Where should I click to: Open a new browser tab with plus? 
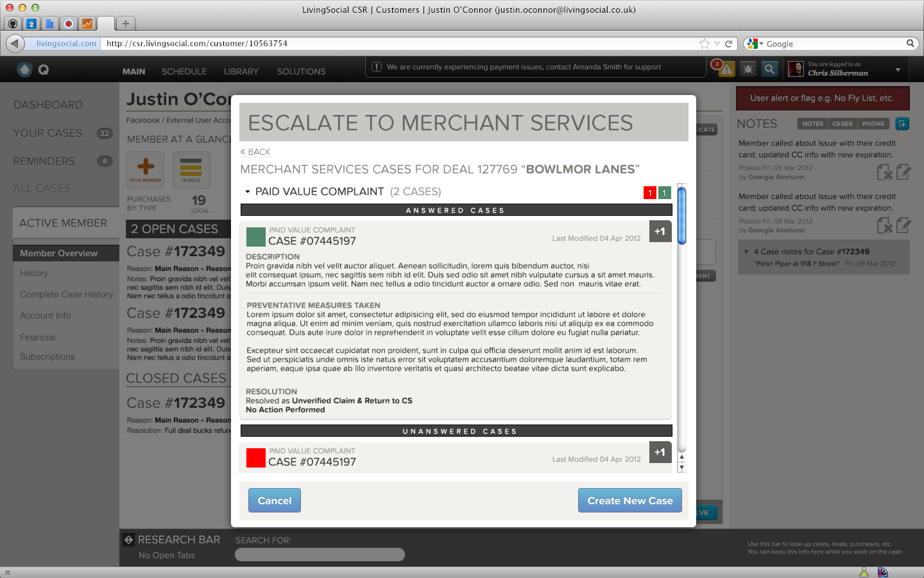[126, 24]
